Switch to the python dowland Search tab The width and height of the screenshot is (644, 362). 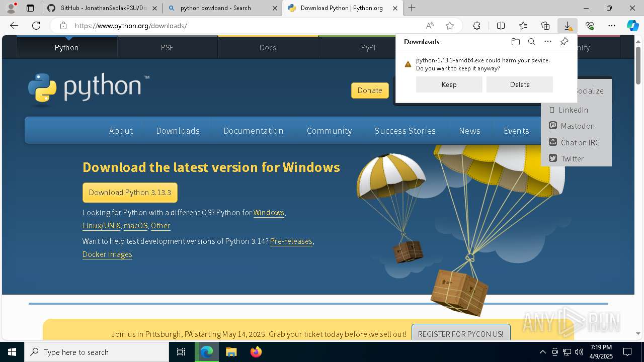point(222,8)
